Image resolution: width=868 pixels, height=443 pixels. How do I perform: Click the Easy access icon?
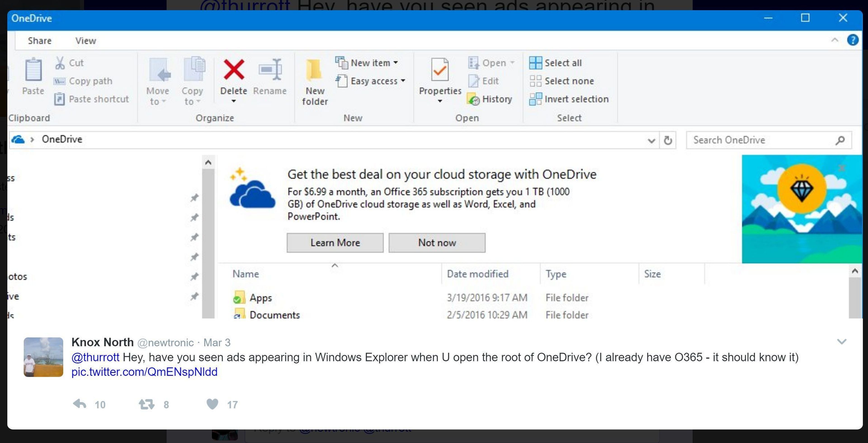(341, 81)
